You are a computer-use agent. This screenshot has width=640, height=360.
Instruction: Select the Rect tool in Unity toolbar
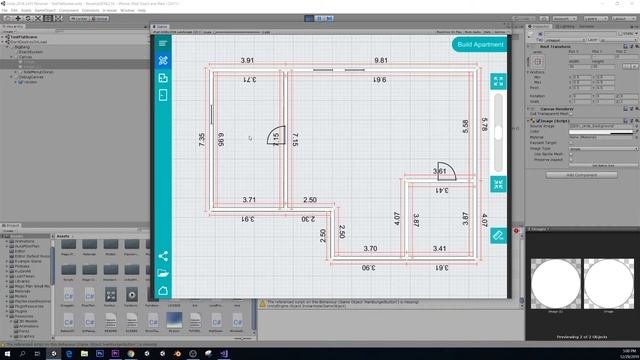[x=48, y=18]
